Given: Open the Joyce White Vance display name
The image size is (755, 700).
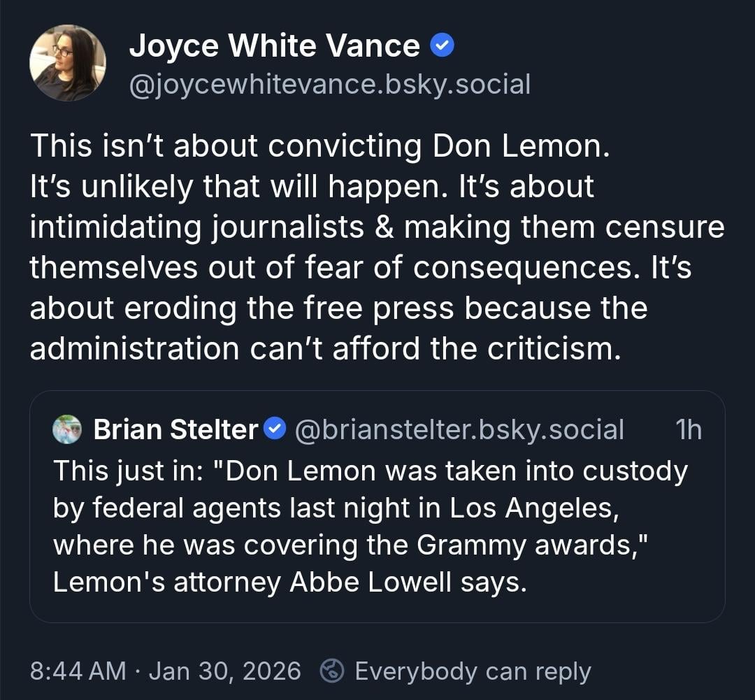Looking at the screenshot, I should pyautogui.click(x=274, y=47).
